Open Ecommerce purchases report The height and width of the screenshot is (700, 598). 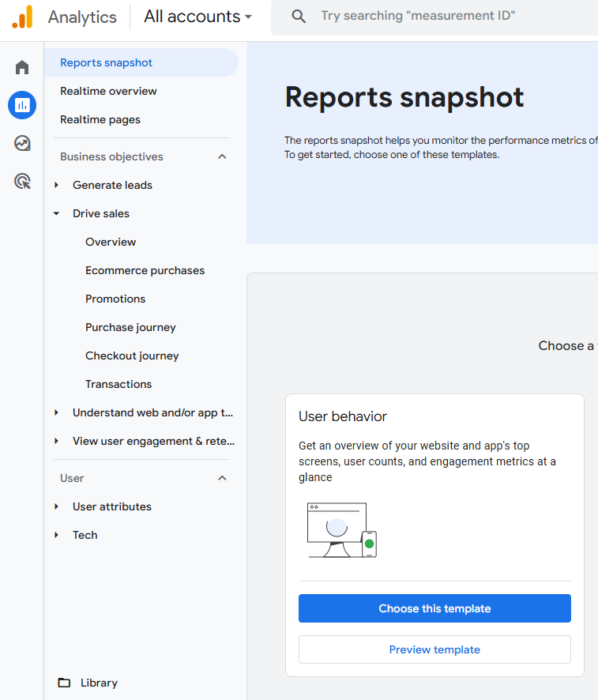(x=145, y=270)
